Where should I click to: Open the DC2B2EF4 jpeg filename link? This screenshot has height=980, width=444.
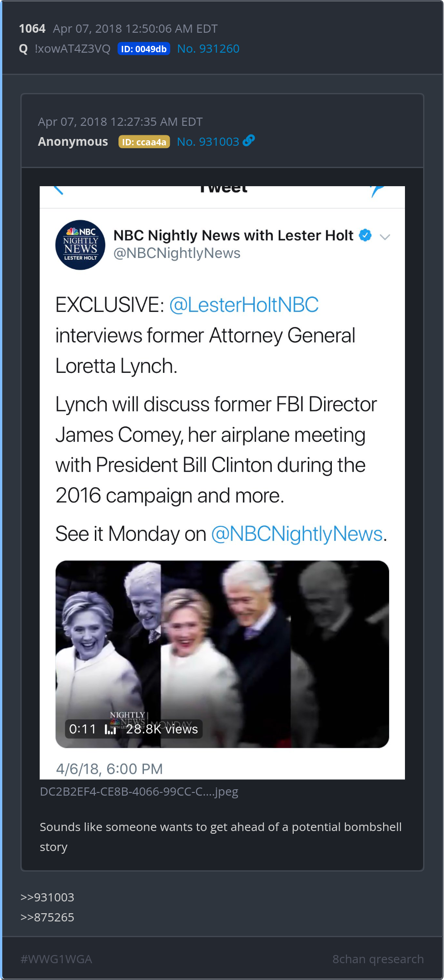coord(139,792)
